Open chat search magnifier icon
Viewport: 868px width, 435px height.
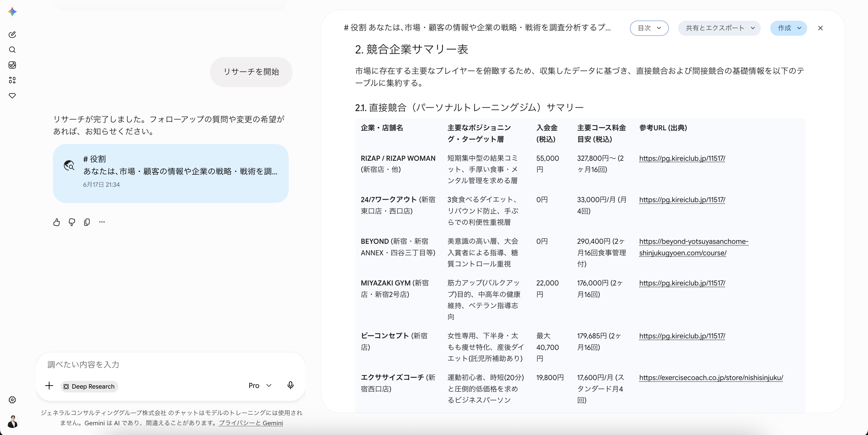(12, 50)
